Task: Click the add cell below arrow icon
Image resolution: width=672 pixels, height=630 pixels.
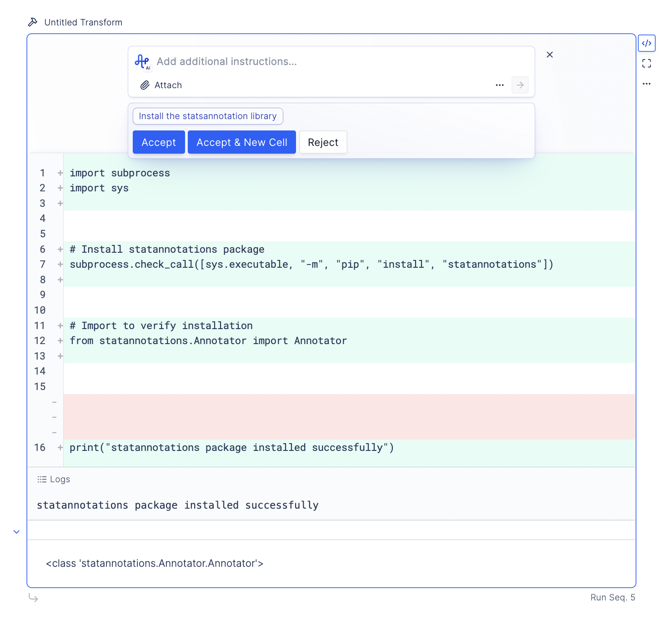Action: [x=33, y=597]
